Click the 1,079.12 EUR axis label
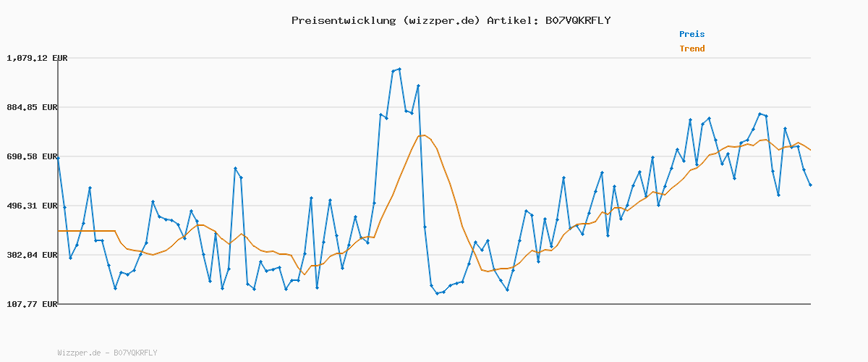This screenshot has height=362, width=868. 37,58
